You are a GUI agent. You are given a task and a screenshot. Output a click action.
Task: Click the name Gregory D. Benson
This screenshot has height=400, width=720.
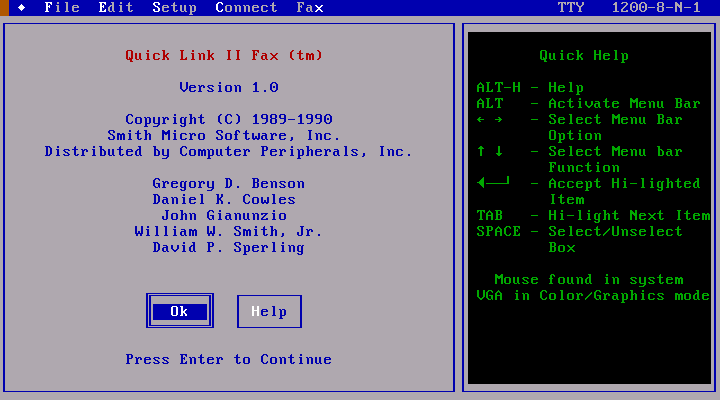(229, 184)
